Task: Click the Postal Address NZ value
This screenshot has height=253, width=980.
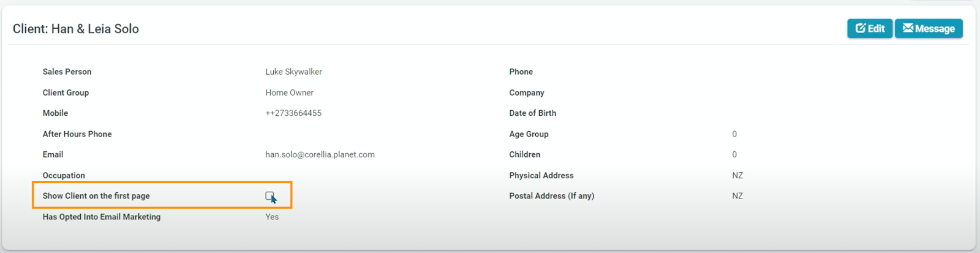Action: 737,196
